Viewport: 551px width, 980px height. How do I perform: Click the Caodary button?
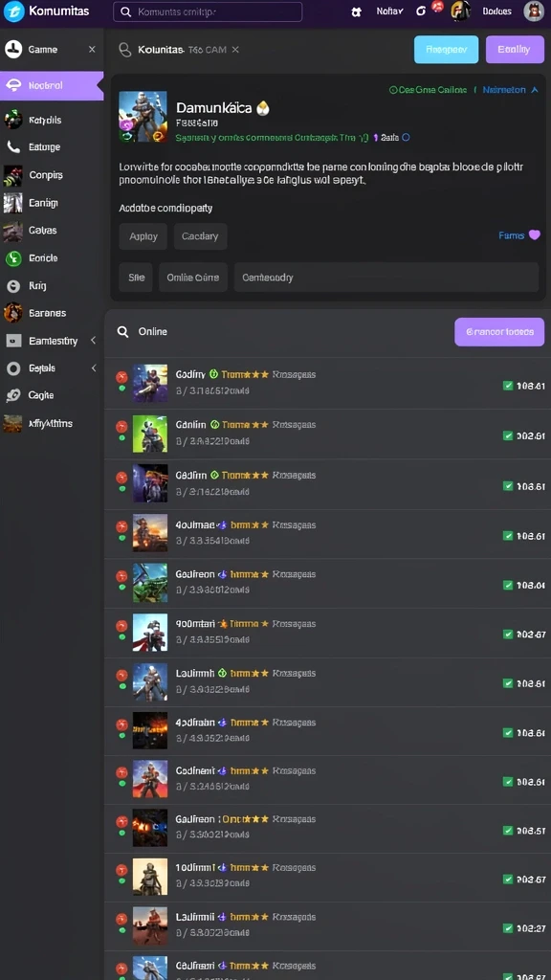tap(200, 237)
